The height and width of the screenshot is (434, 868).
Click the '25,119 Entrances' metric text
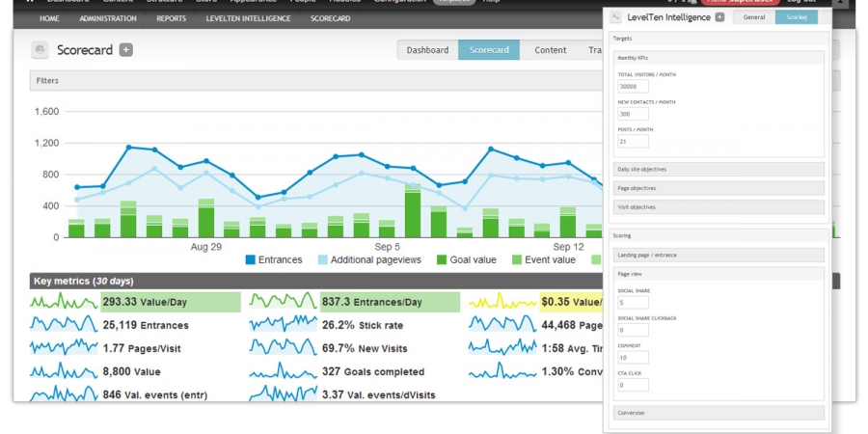pos(146,326)
